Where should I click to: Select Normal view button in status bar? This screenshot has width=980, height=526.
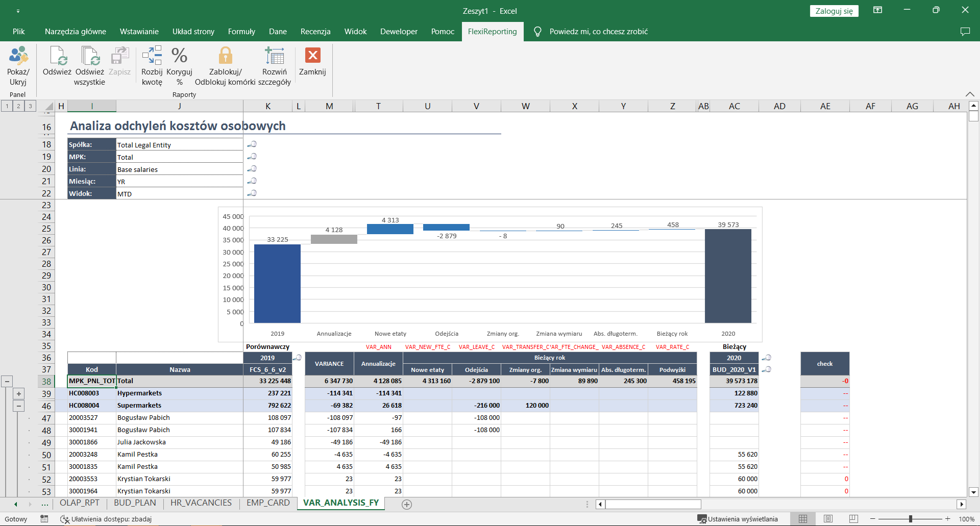tap(803, 519)
